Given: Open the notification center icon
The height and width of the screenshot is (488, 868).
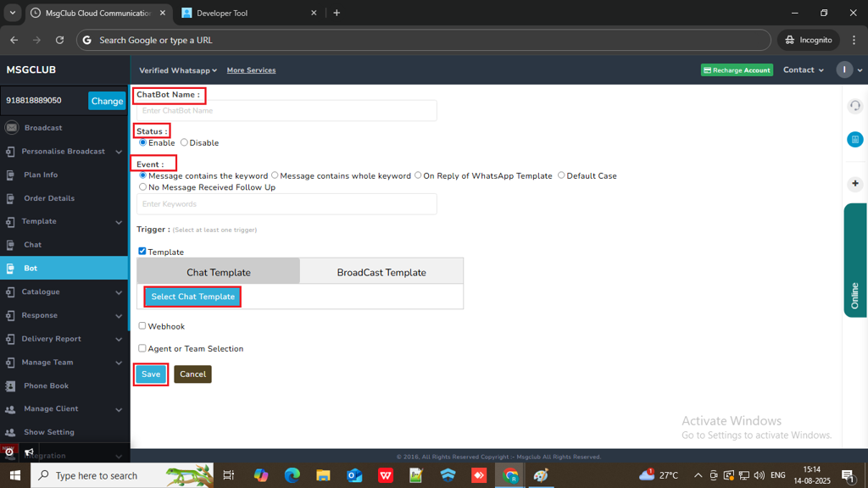Looking at the screenshot, I should (848, 475).
